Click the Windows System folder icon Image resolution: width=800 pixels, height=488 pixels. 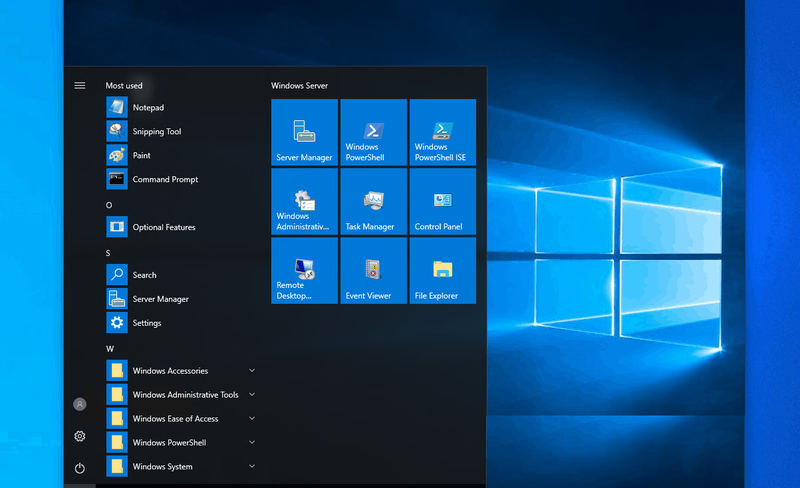(x=117, y=466)
